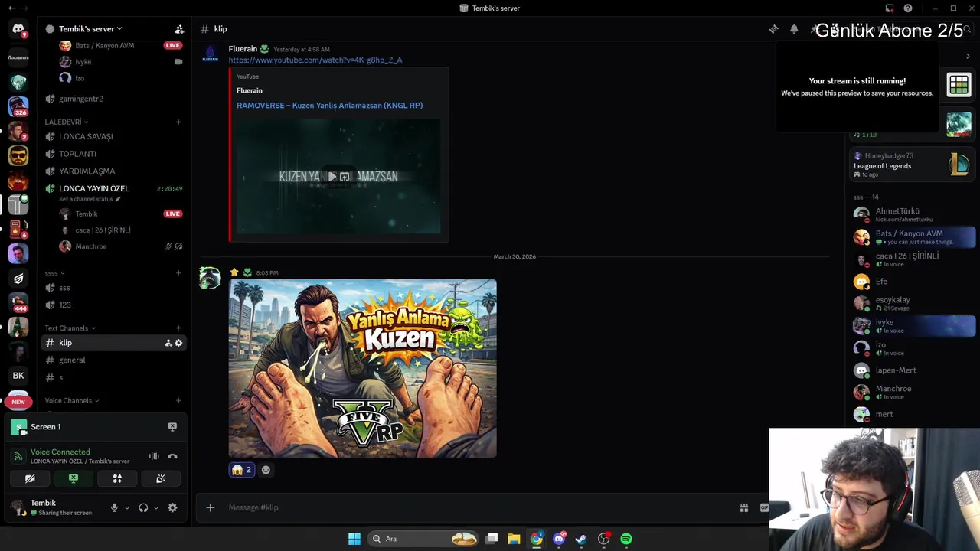The width and height of the screenshot is (980, 551).
Task: Expand the stream preview panel arrow
Action: click(968, 56)
